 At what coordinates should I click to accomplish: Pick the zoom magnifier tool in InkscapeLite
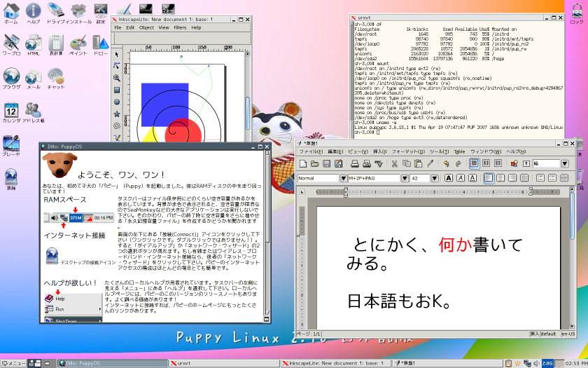tap(117, 78)
